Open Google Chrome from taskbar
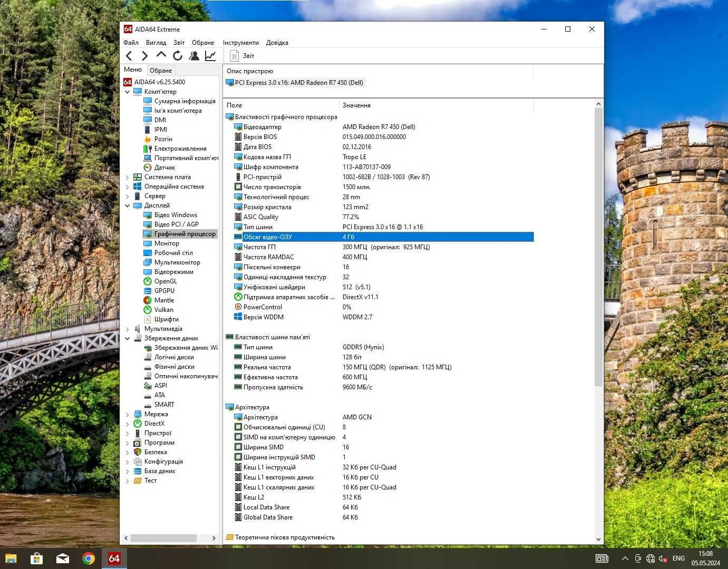Viewport: 728px width, 569px height. coord(88,558)
